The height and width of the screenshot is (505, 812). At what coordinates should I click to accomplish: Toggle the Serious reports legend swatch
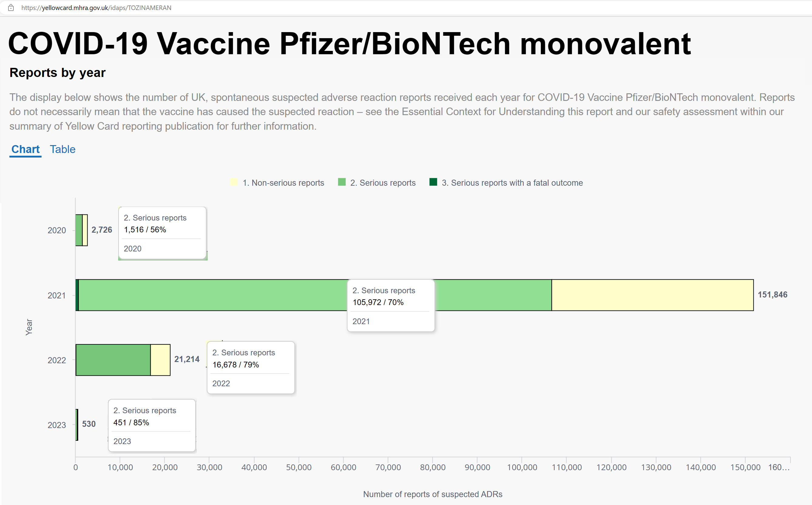tap(342, 182)
